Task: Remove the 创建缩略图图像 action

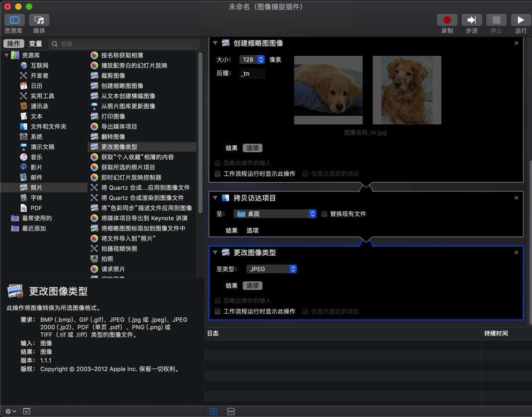Action: [516, 43]
